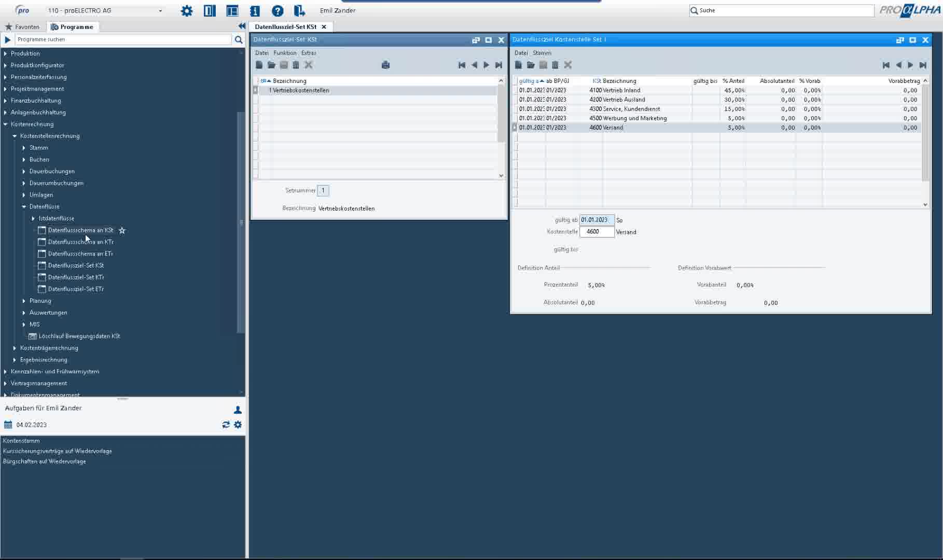Open Bürgschaften auf Wiedervorlage task

(45, 461)
